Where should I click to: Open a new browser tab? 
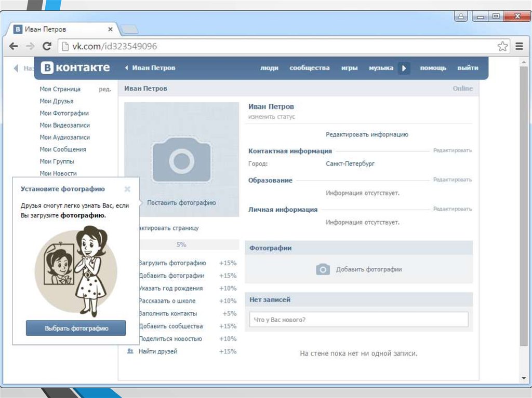click(129, 30)
